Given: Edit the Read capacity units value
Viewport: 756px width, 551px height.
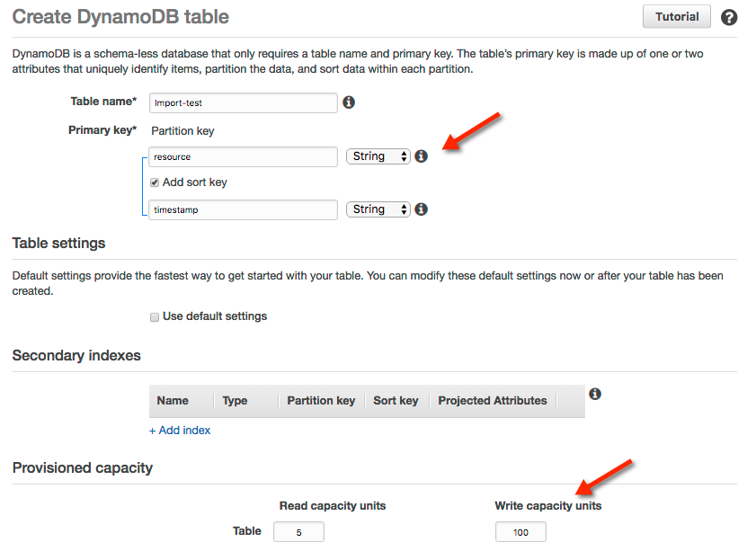Looking at the screenshot, I should pos(298,531).
